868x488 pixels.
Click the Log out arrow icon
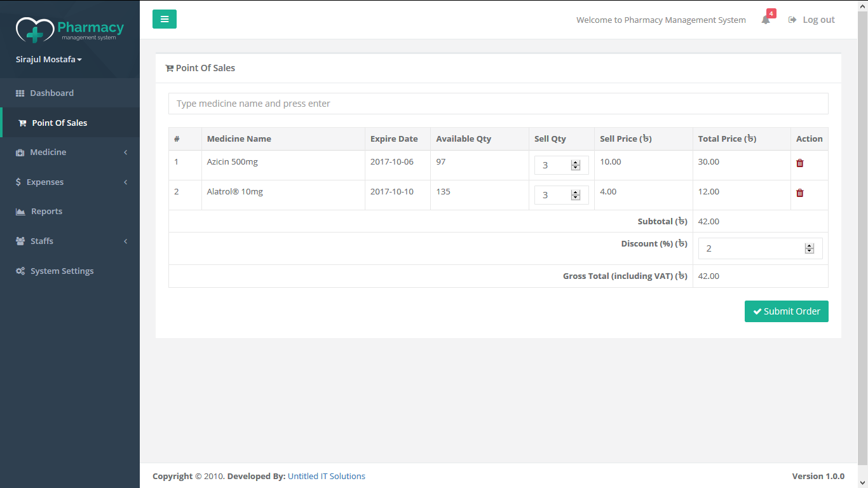[x=792, y=20]
